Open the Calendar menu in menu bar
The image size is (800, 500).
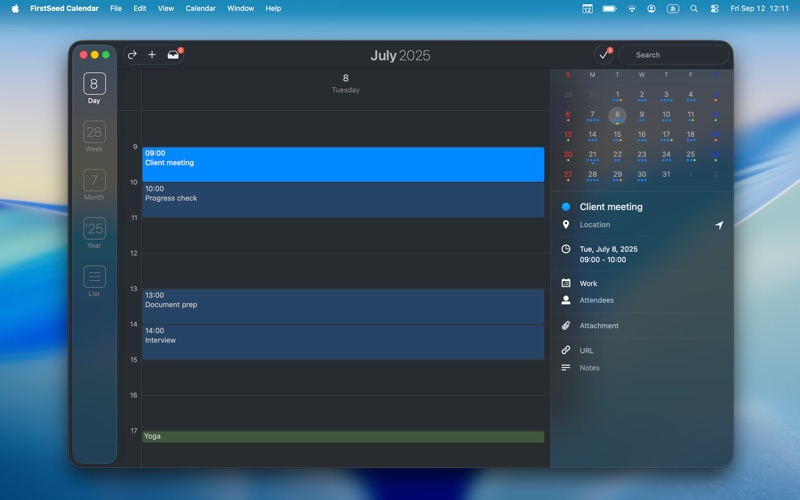[200, 8]
